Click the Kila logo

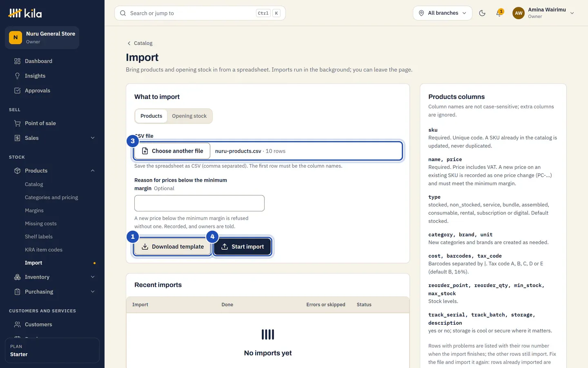(x=25, y=13)
